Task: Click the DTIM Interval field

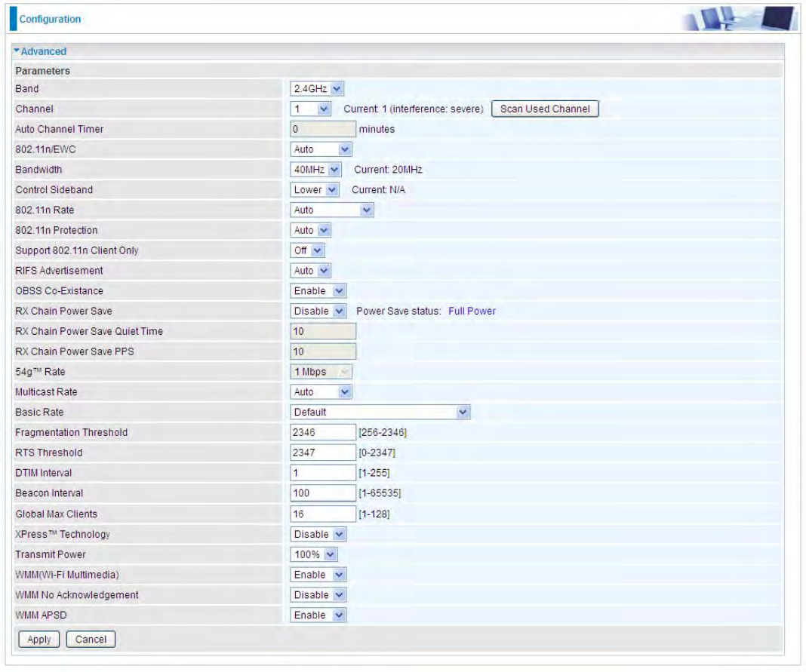Action: coord(323,473)
